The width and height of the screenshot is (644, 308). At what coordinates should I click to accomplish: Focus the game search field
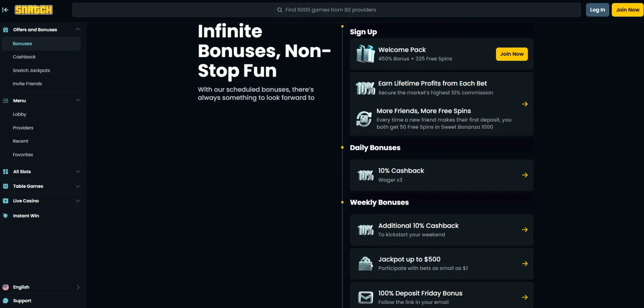pyautogui.click(x=326, y=10)
